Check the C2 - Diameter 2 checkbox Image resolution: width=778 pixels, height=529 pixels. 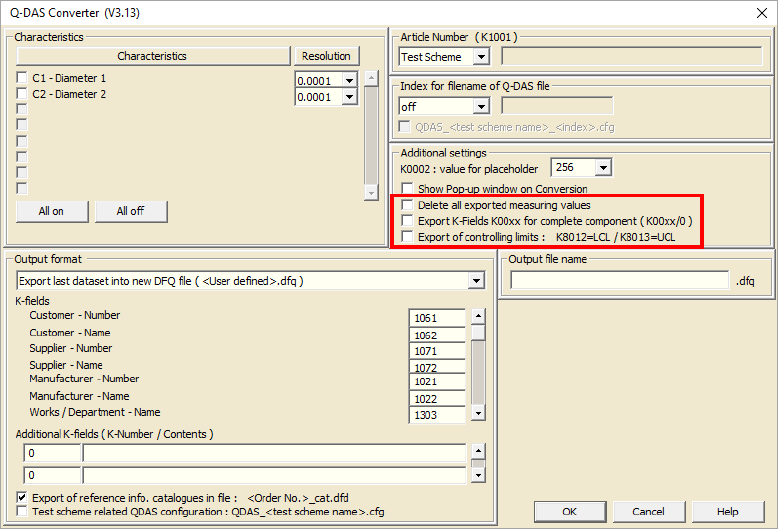(x=22, y=93)
